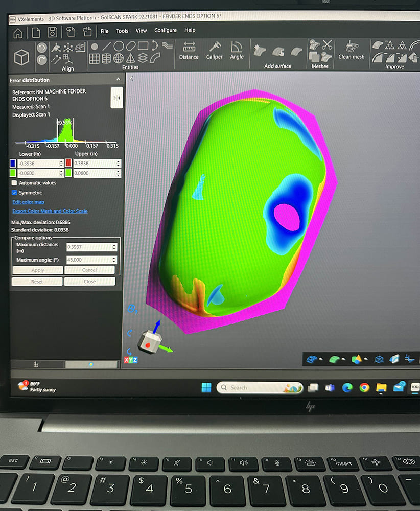Viewport: 420px width, 511px height.
Task: Select the cylinder entity tool
Action: [x=106, y=59]
